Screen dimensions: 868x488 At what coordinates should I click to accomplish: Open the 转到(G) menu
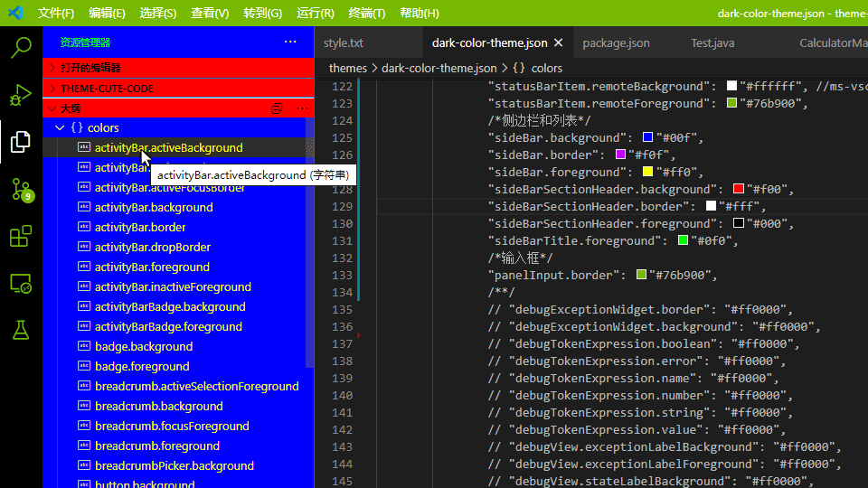pos(262,13)
